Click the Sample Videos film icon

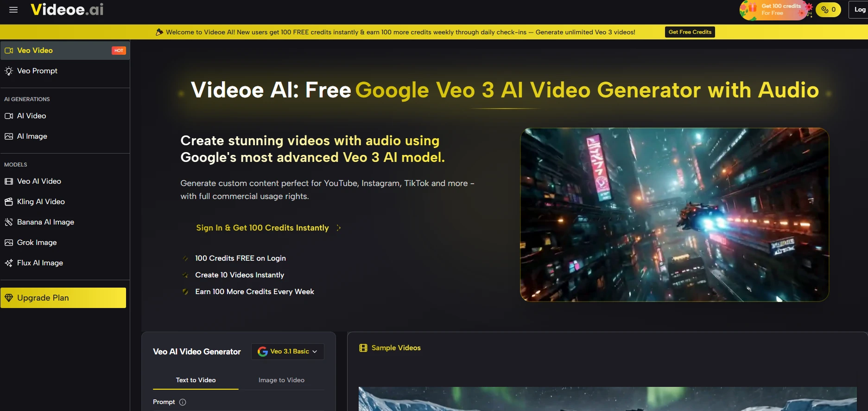[363, 348]
